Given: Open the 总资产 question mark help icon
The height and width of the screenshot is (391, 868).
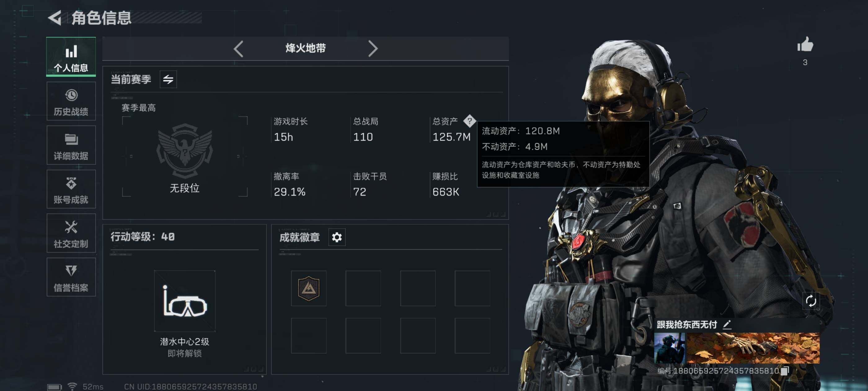Looking at the screenshot, I should [469, 121].
